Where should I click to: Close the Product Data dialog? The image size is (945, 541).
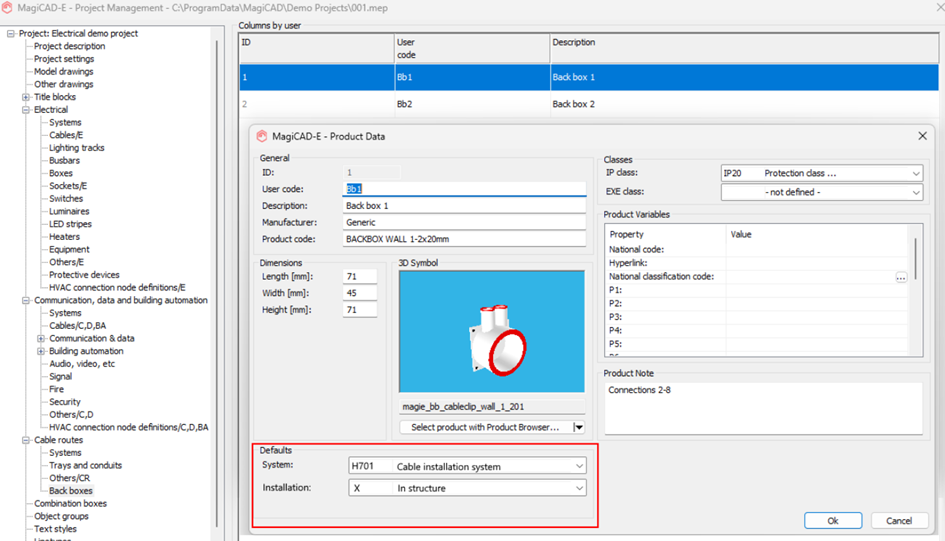click(922, 136)
